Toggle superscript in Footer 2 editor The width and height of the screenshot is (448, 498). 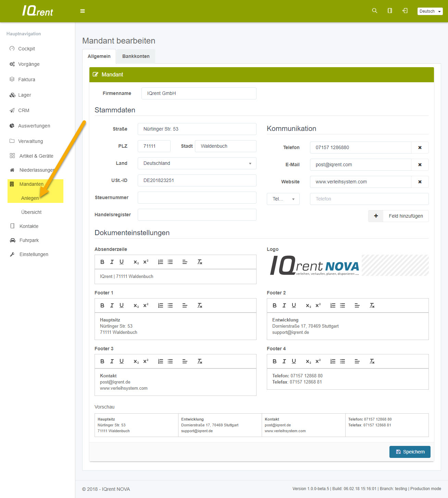(318, 305)
